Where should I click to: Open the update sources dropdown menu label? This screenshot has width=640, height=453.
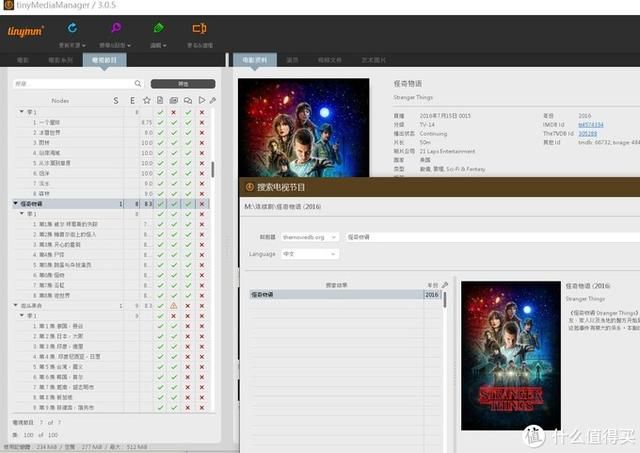point(72,45)
